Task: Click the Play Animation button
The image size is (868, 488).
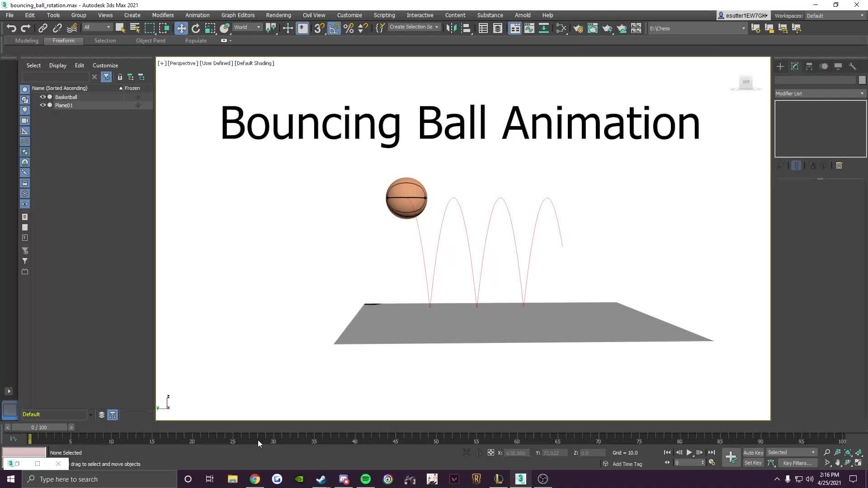Action: pos(690,452)
